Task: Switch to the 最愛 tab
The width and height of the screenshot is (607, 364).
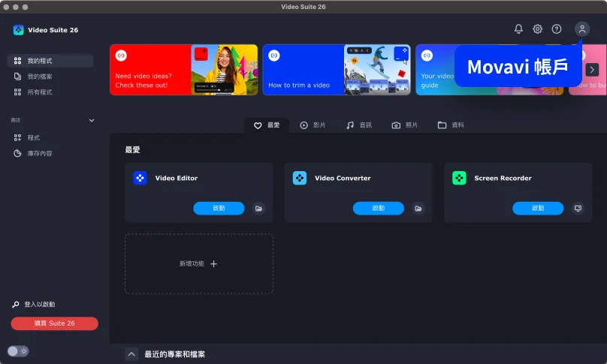Action: pos(267,125)
